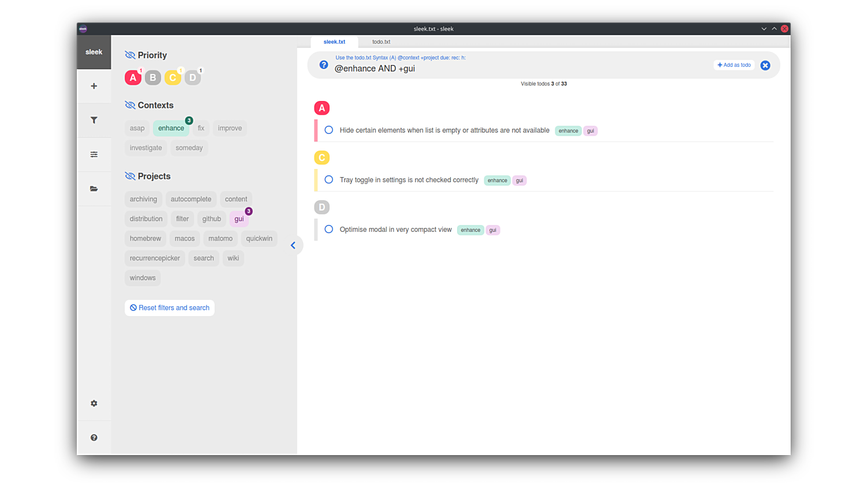This screenshot has height=488, width=868.
Task: Select the 'macos' project filter
Action: click(x=185, y=238)
